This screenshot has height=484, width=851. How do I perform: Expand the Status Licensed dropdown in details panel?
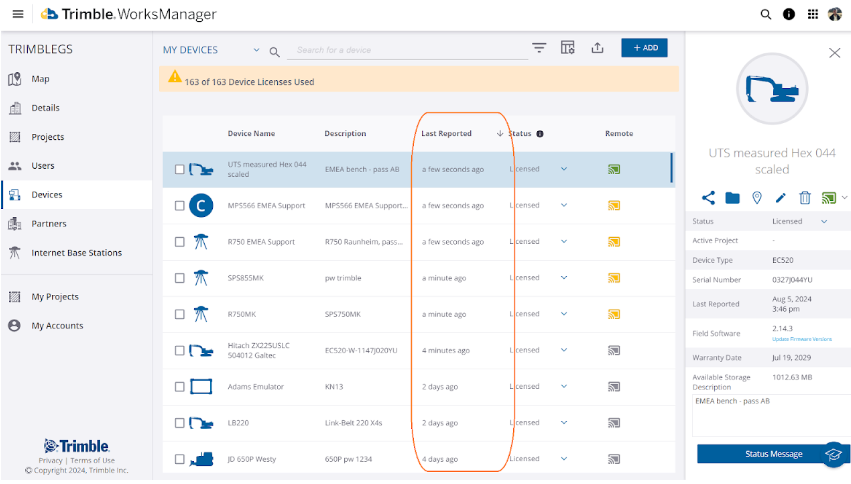(824, 221)
